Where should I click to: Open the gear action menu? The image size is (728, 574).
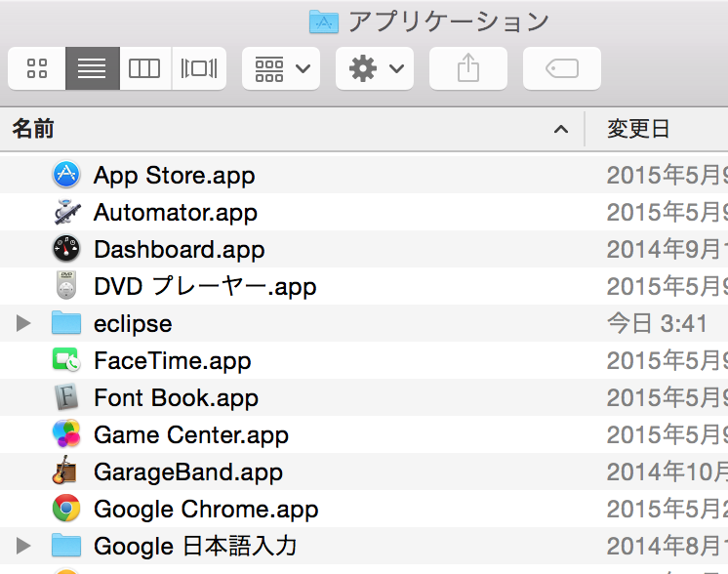(375, 68)
